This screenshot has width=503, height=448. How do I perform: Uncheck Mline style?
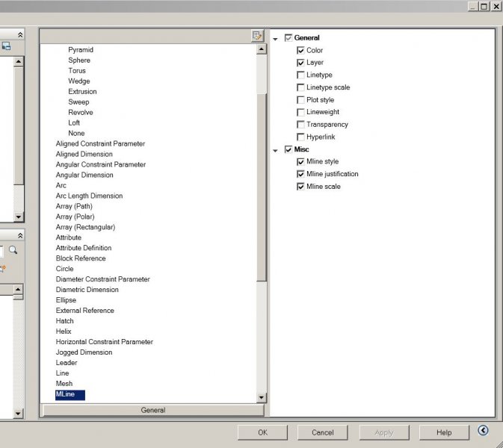point(300,162)
